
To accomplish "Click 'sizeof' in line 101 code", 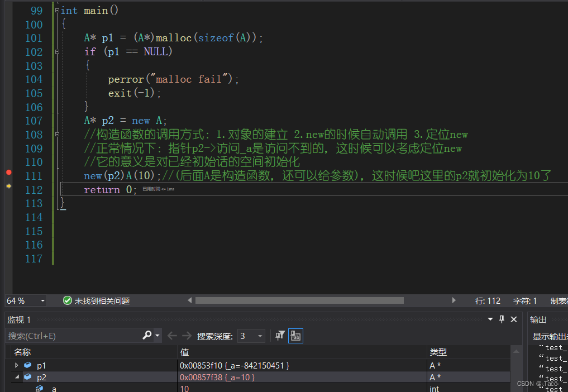I will coord(216,37).
